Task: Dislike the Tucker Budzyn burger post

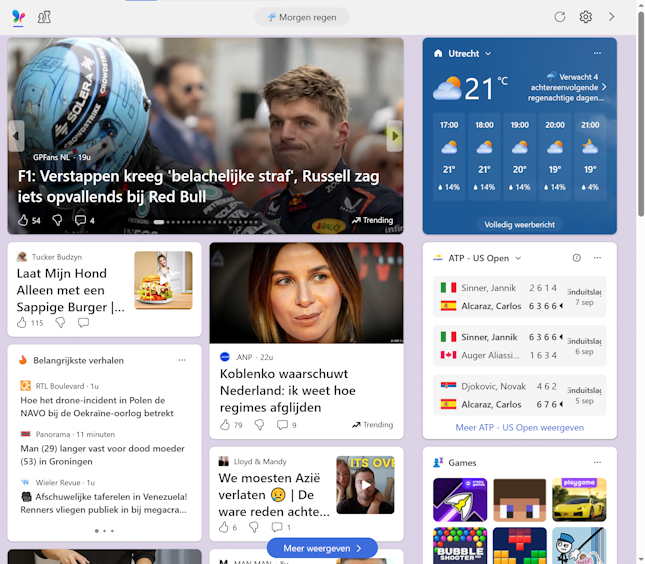Action: tap(60, 323)
